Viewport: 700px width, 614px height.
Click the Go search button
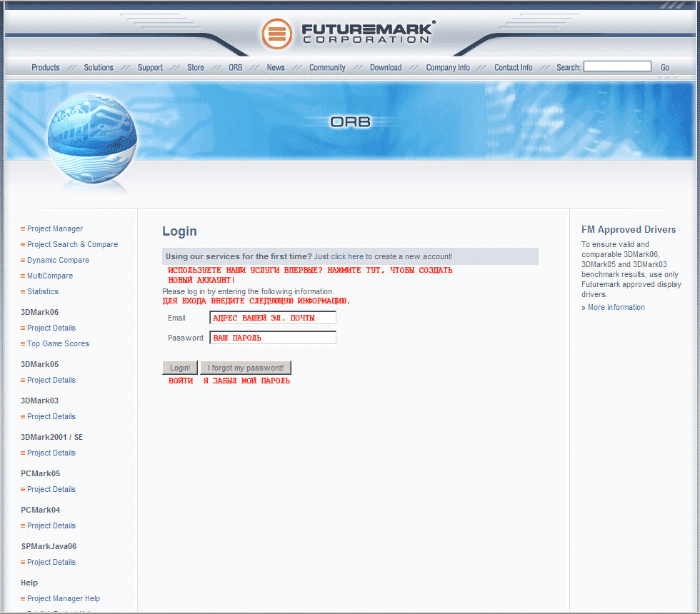pos(665,67)
